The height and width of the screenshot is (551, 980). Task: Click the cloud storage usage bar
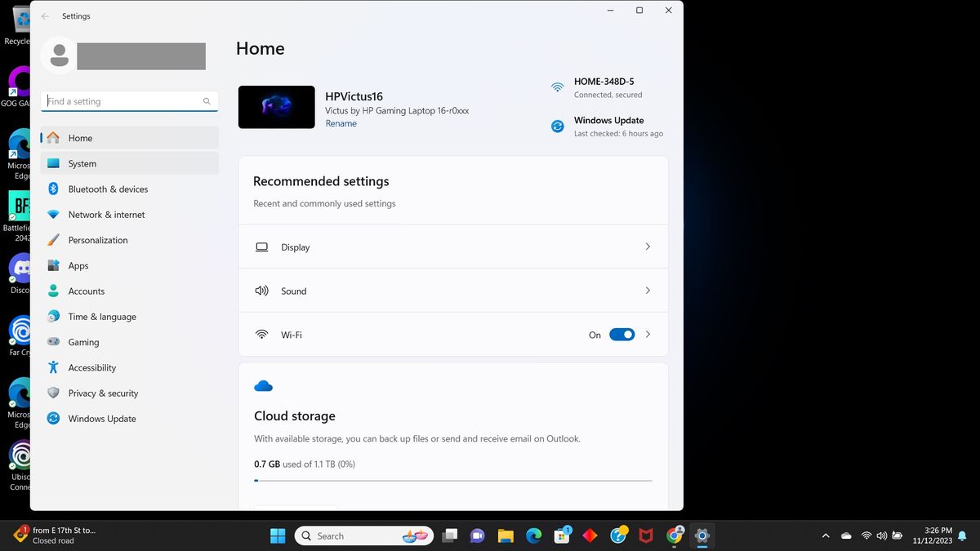[453, 481]
